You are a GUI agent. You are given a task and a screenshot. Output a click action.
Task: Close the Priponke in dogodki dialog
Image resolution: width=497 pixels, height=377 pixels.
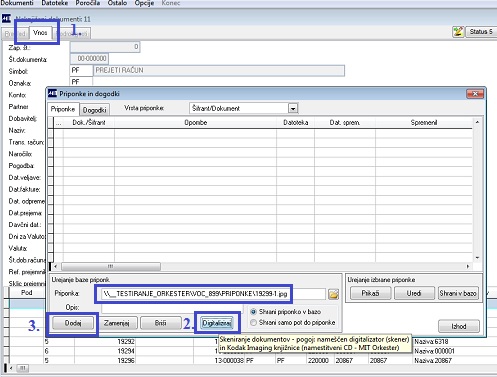[475, 94]
